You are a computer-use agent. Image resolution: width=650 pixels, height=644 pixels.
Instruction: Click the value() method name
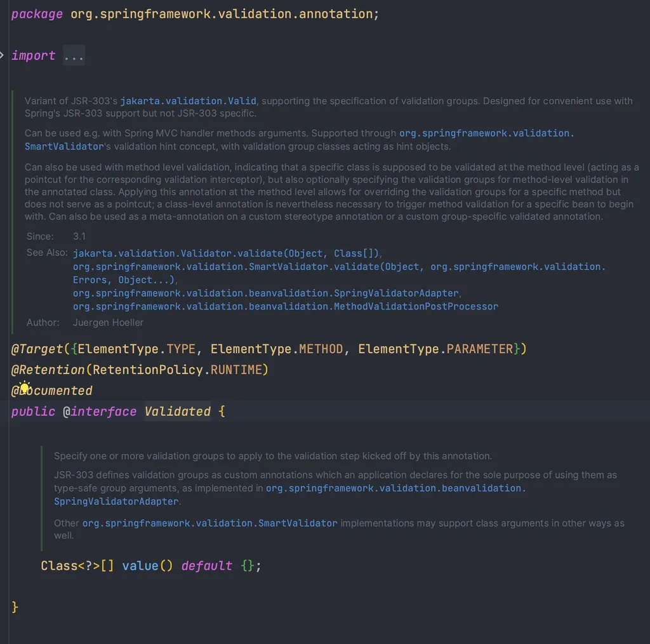click(x=140, y=566)
